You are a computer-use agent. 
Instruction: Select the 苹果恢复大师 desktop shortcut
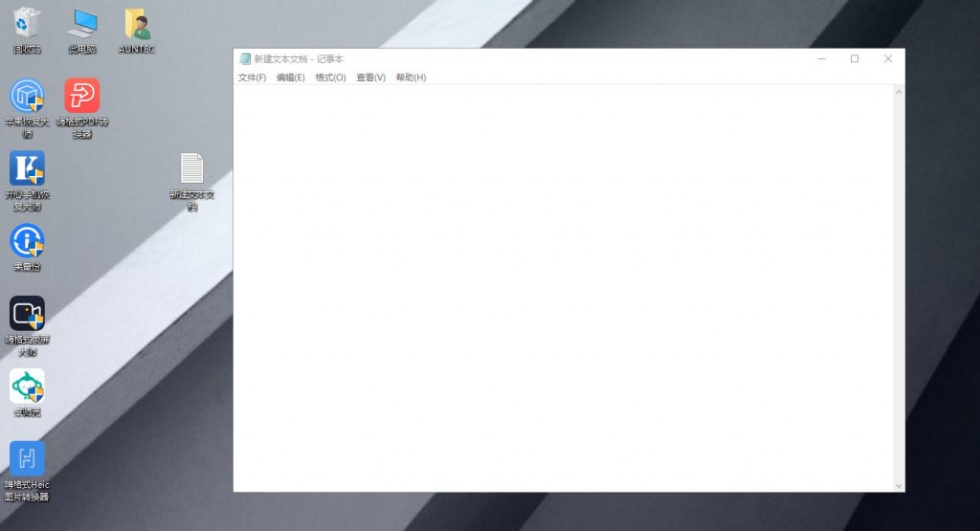point(27,107)
